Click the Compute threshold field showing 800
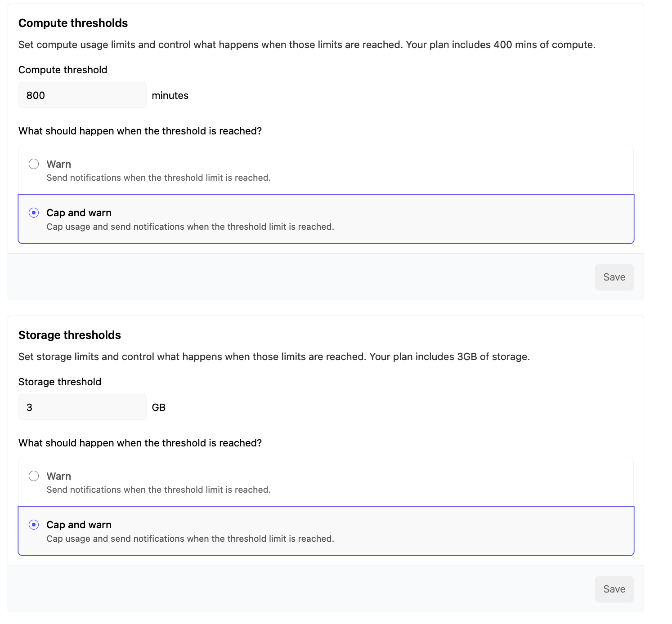The image size is (672, 624). tap(82, 95)
